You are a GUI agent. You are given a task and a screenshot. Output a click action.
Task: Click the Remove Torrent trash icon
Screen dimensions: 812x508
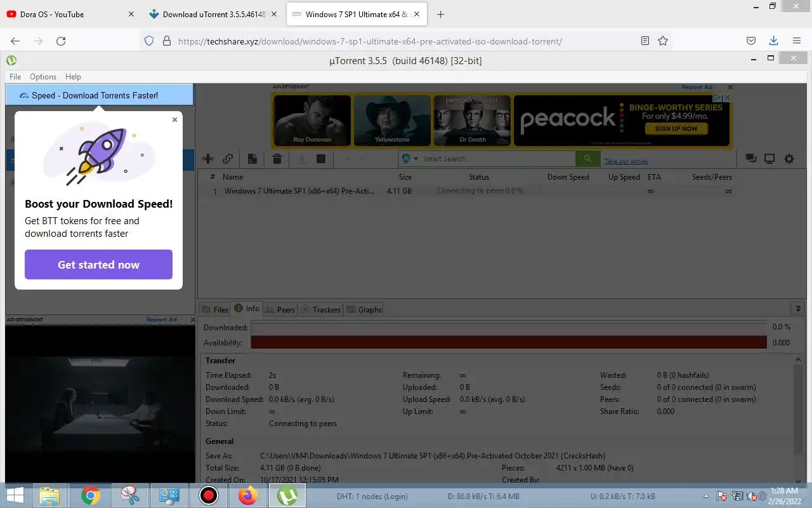click(277, 159)
